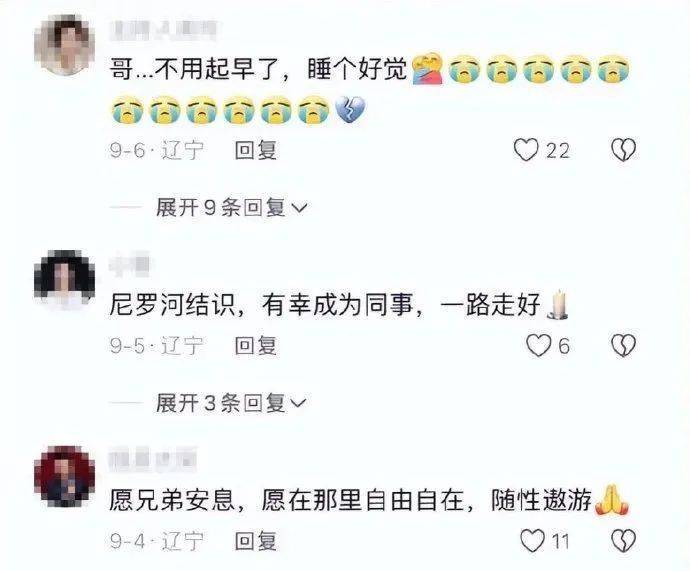Like the candle comment with 6 likes
The height and width of the screenshot is (571, 690).
(539, 345)
